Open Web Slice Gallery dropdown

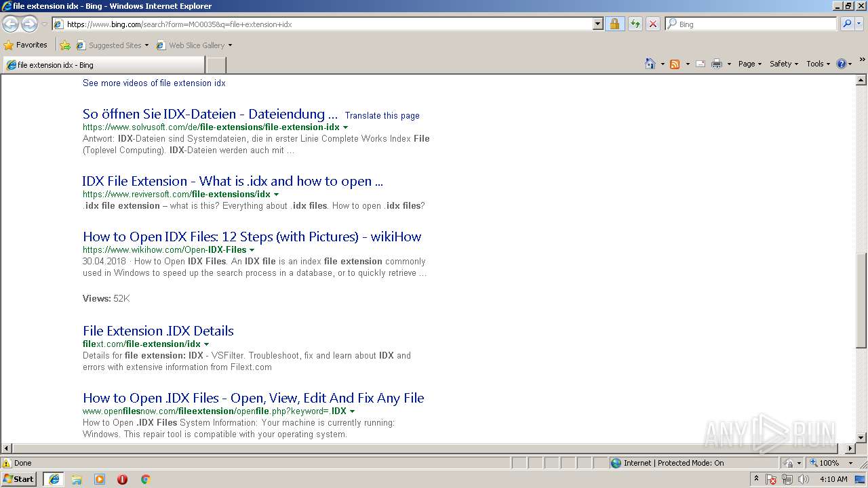tap(195, 45)
